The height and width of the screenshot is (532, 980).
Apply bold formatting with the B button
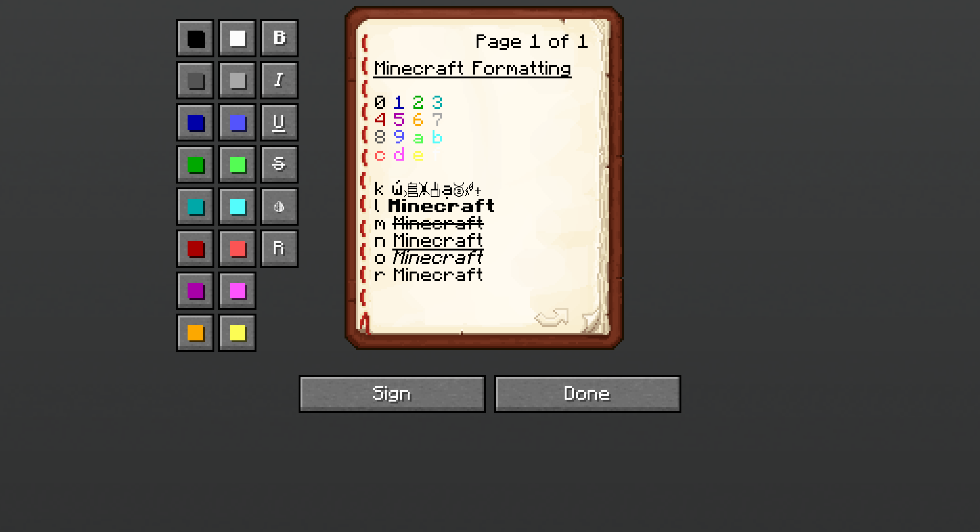click(x=279, y=38)
